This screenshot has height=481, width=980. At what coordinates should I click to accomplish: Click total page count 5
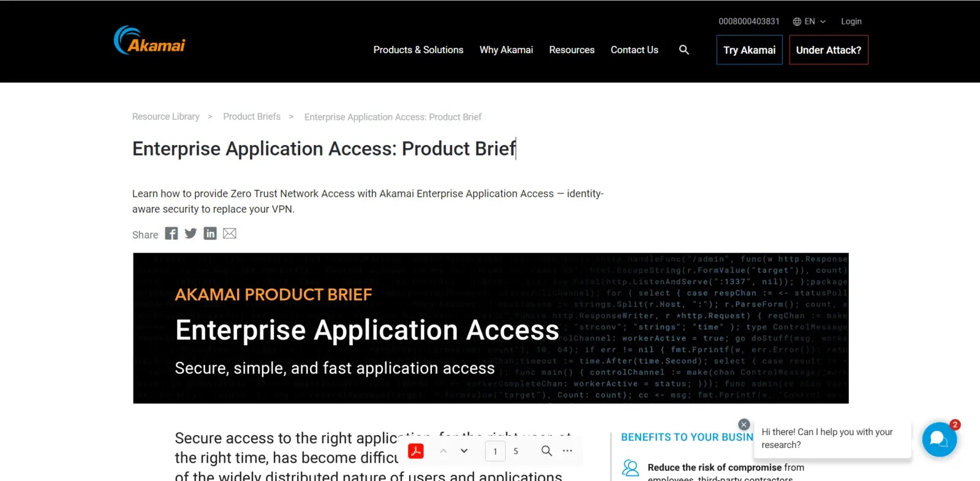pos(516,451)
